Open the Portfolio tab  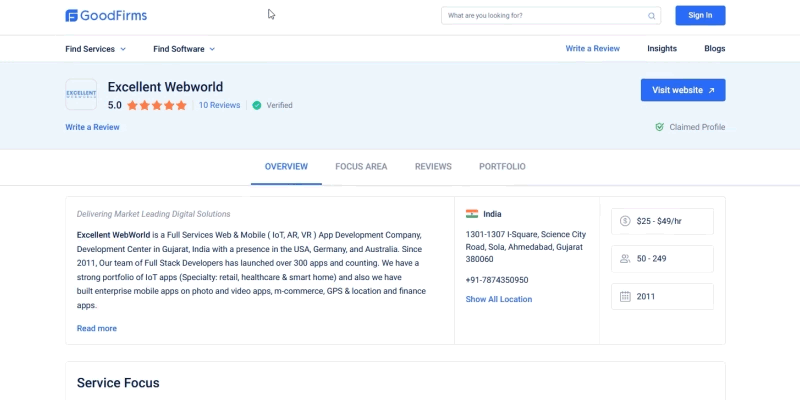tap(502, 167)
